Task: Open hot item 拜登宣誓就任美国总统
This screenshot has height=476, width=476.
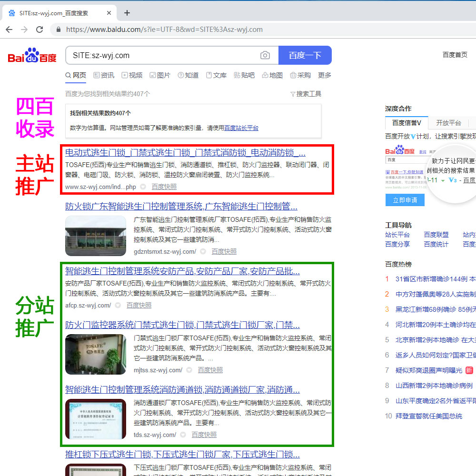Action: 429,416
